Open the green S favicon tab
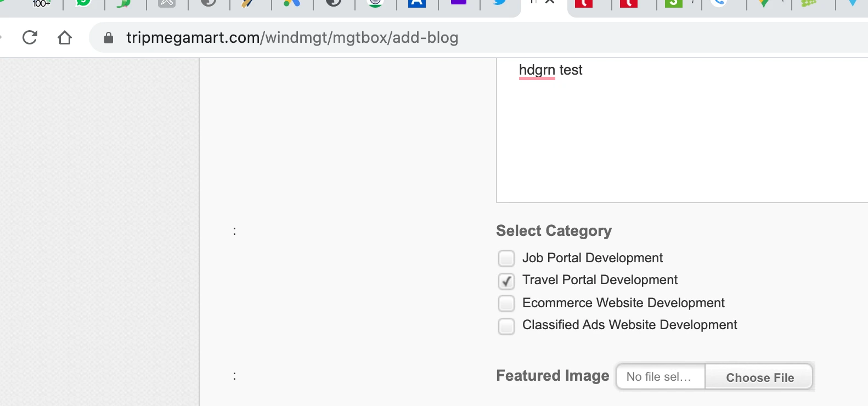The image size is (868, 406). [x=673, y=3]
